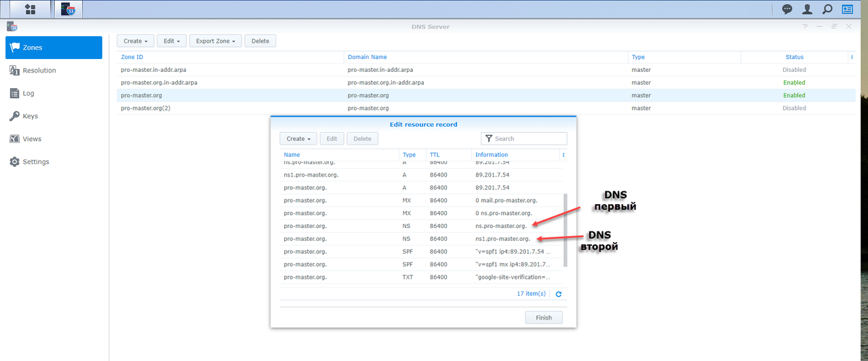Sort zones by Domain Name column header
Screen dimensions: 868x361
pos(486,57)
